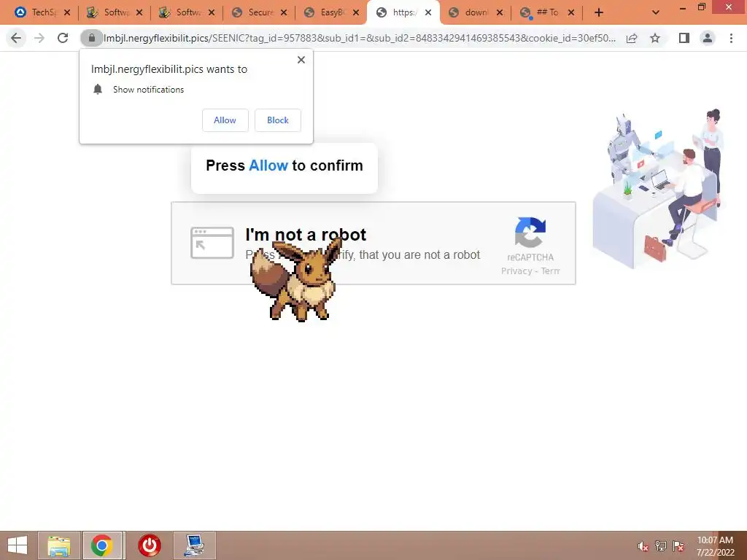
Task: Close the ## To tab
Action: click(571, 13)
